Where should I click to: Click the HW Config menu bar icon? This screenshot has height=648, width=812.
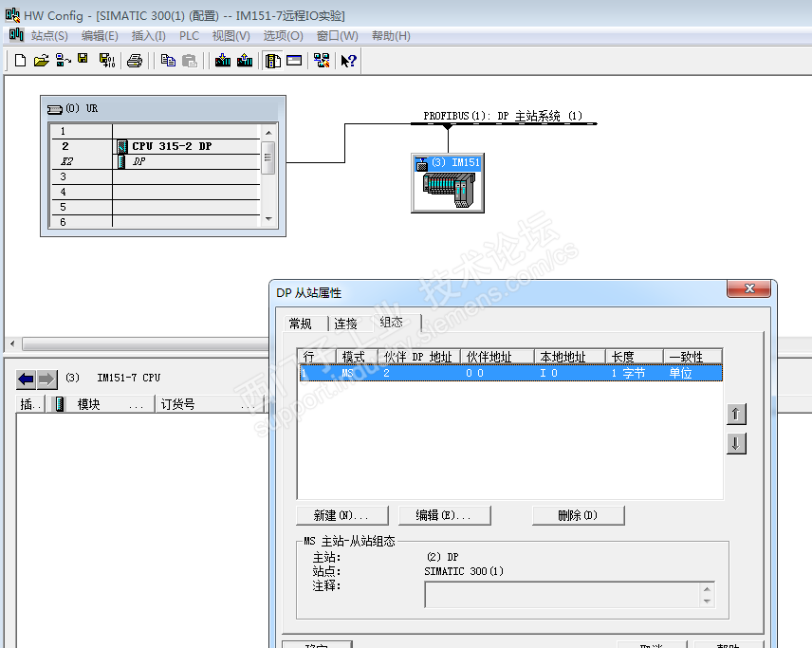click(x=16, y=35)
